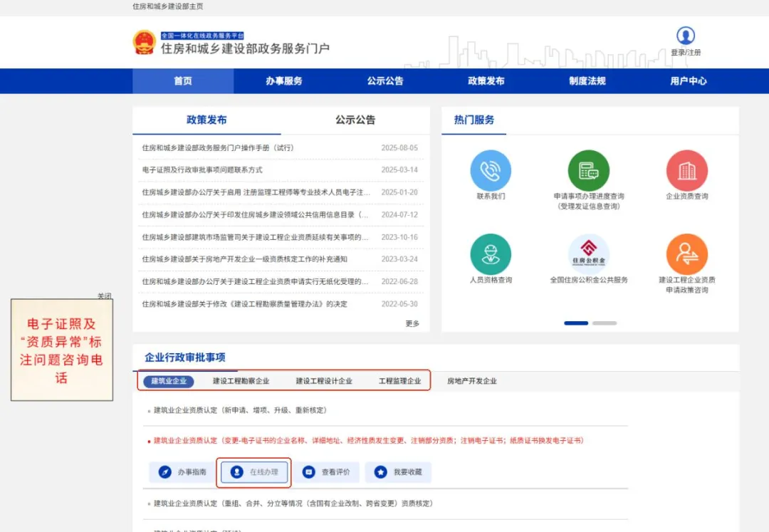
Task: Click the 在线办理 person icon
Action: [237, 471]
